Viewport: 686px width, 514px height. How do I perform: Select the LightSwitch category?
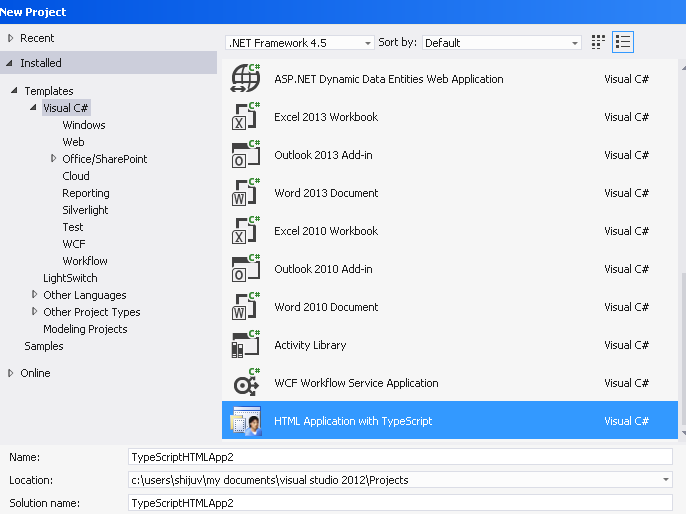70,278
